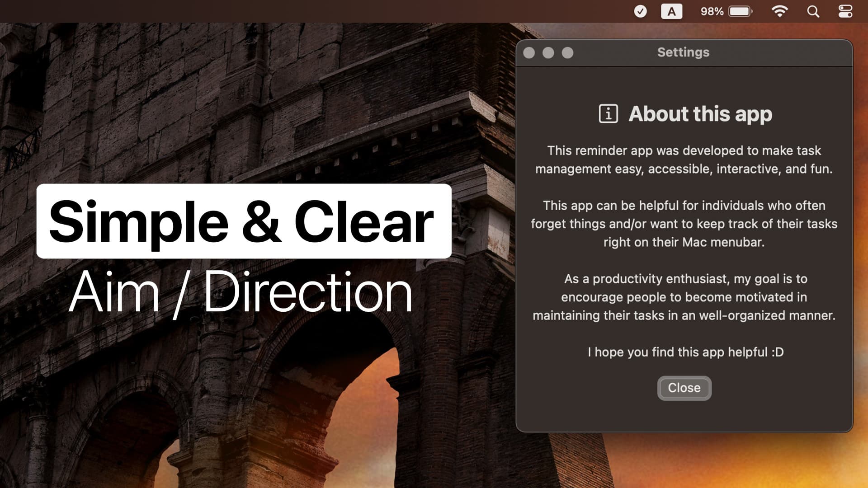
Task: Click the battery icon in the menu bar
Action: tap(741, 11)
